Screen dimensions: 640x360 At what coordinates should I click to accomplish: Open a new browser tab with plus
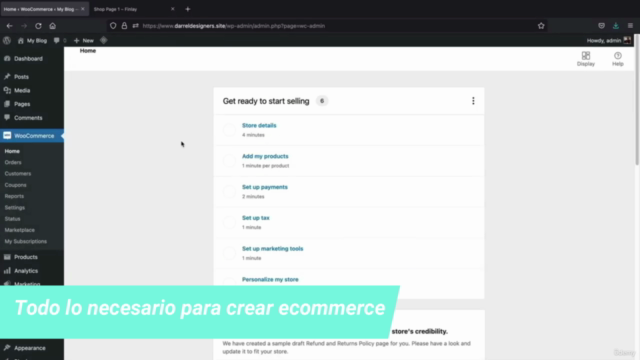188,9
